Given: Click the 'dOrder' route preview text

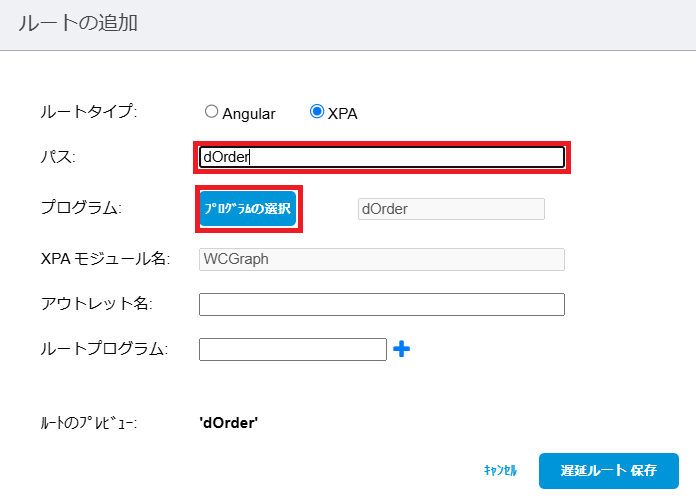Looking at the screenshot, I should (229, 423).
